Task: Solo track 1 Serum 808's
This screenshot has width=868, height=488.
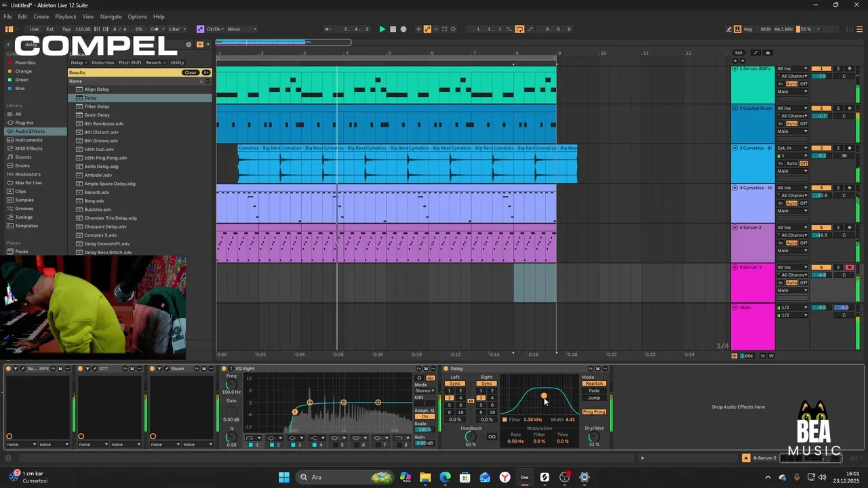Action: point(838,68)
